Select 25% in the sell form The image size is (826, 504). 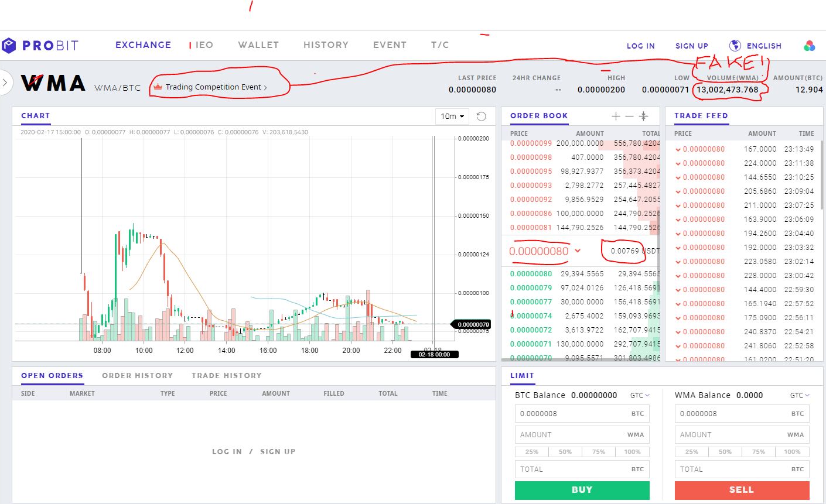click(x=692, y=452)
